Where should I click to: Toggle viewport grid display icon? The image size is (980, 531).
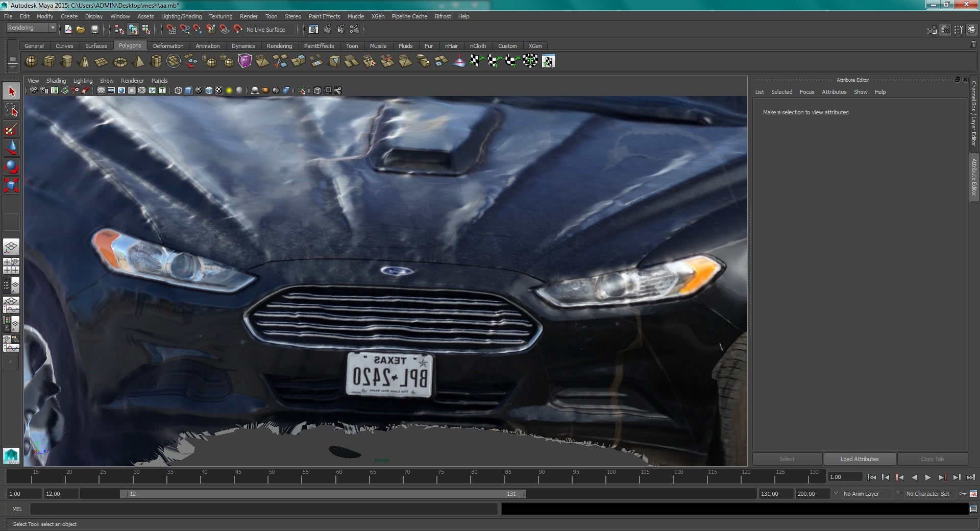pyautogui.click(x=101, y=90)
